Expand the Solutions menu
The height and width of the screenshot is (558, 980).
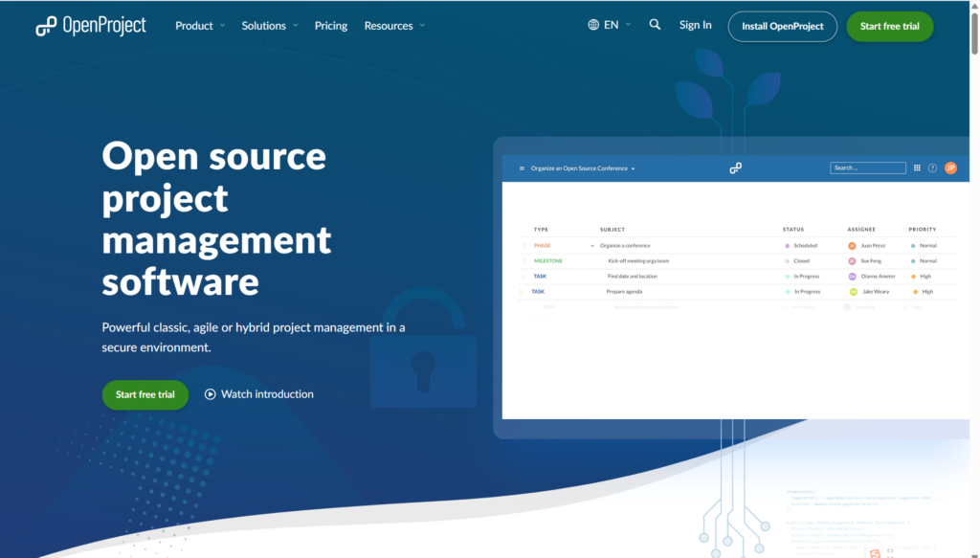(270, 26)
